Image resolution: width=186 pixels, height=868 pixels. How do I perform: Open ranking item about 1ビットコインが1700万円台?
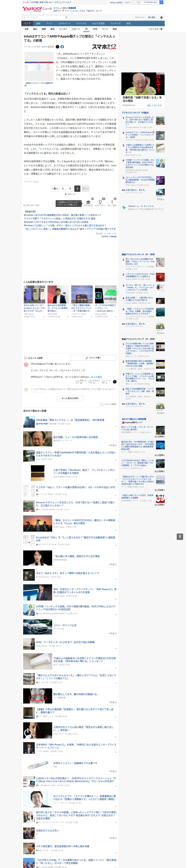140,180
